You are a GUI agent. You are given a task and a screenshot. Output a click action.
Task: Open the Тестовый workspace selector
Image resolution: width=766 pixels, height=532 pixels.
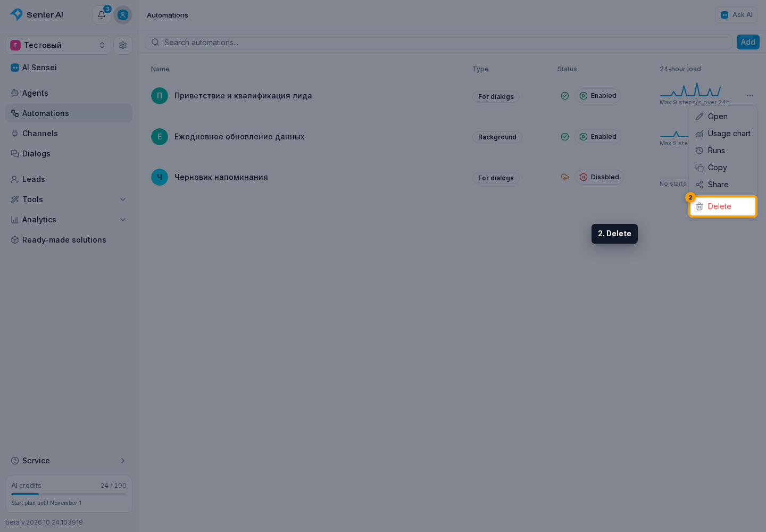pos(59,45)
